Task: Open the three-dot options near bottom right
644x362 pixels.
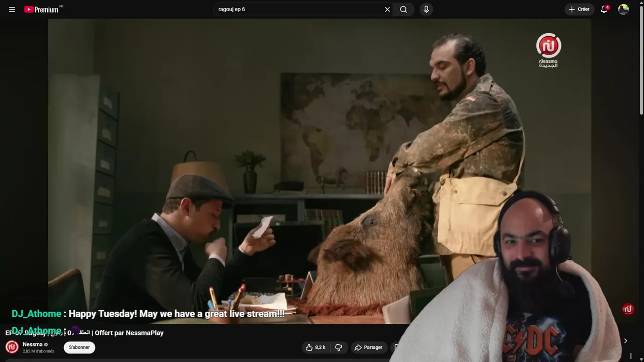Action: [631, 356]
